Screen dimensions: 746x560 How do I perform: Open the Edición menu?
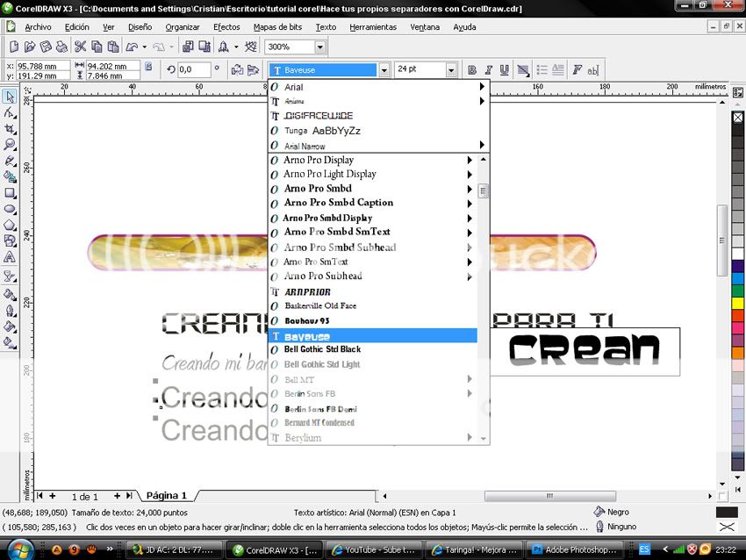coord(76,27)
